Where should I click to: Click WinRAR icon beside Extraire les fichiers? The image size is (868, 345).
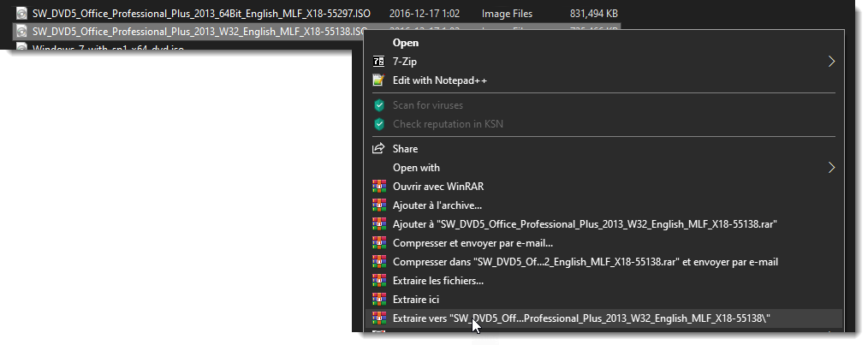point(378,281)
